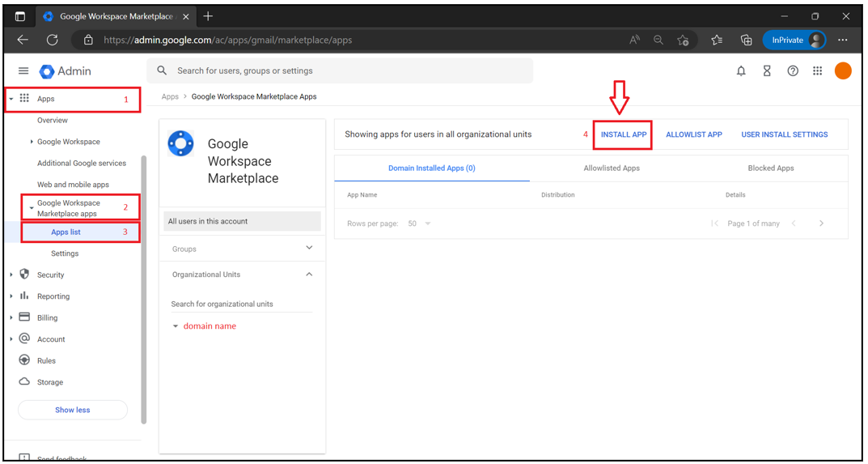Select All users in this account

pos(243,221)
